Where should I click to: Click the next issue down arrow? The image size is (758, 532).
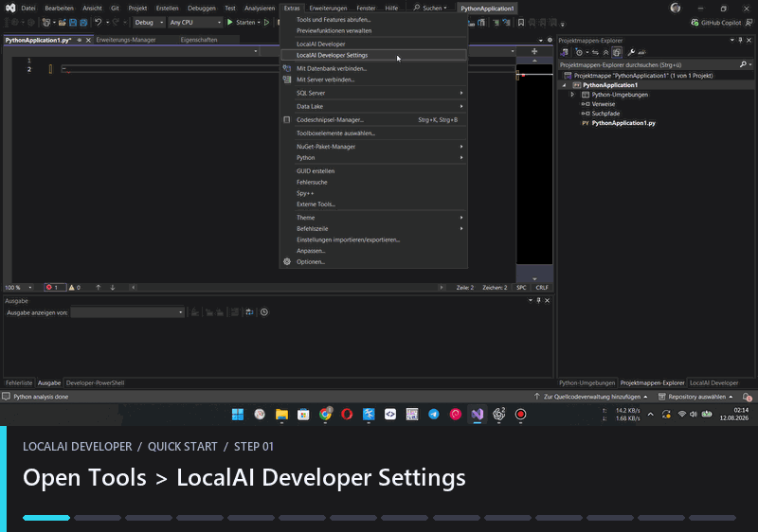pyautogui.click(x=113, y=288)
